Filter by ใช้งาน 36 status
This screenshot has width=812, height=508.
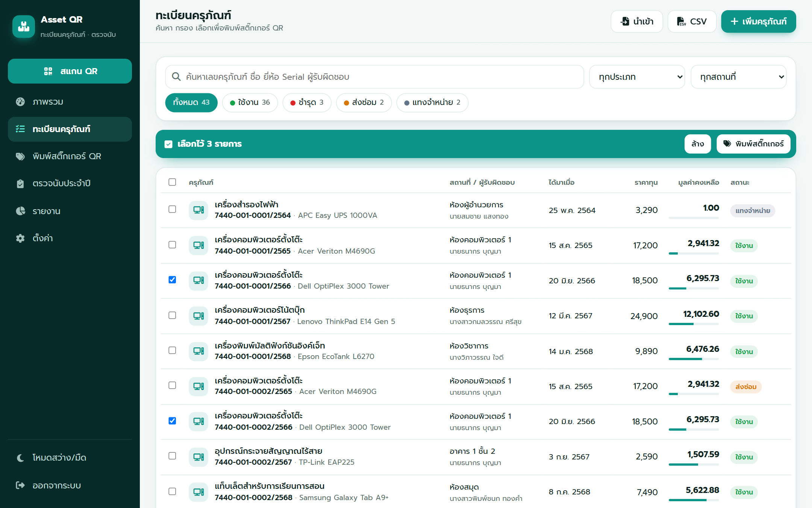(250, 102)
